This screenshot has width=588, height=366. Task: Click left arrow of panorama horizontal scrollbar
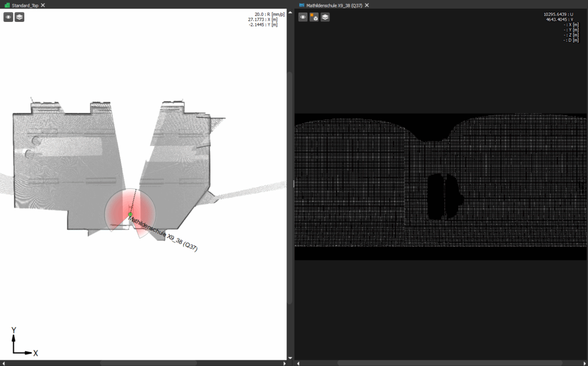pyautogui.click(x=298, y=363)
